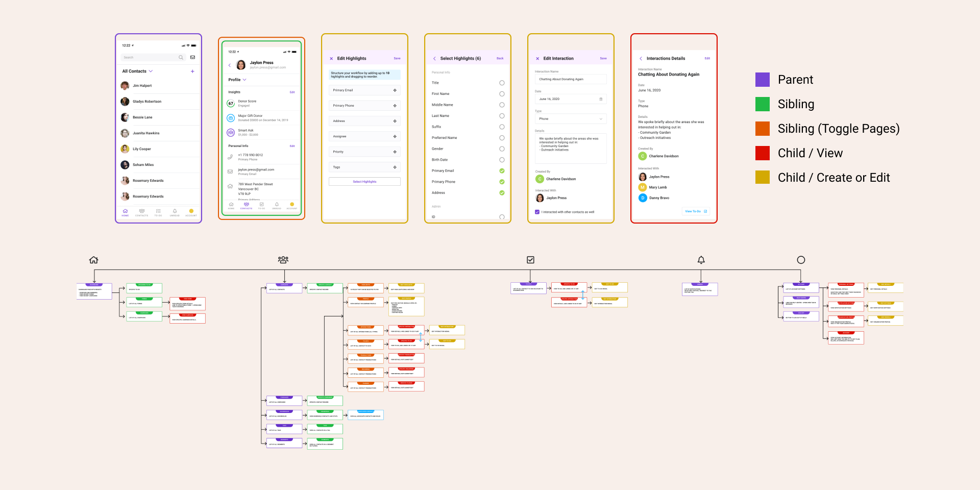This screenshot has height=490, width=980.
Task: Go back using arrow beside Jaylon Press avatar
Action: coord(230,65)
